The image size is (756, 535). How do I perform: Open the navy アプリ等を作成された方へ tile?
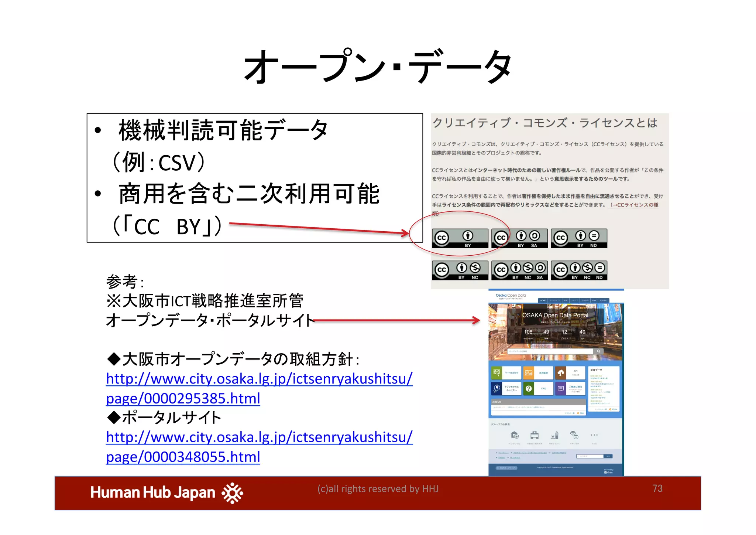pyautogui.click(x=506, y=389)
